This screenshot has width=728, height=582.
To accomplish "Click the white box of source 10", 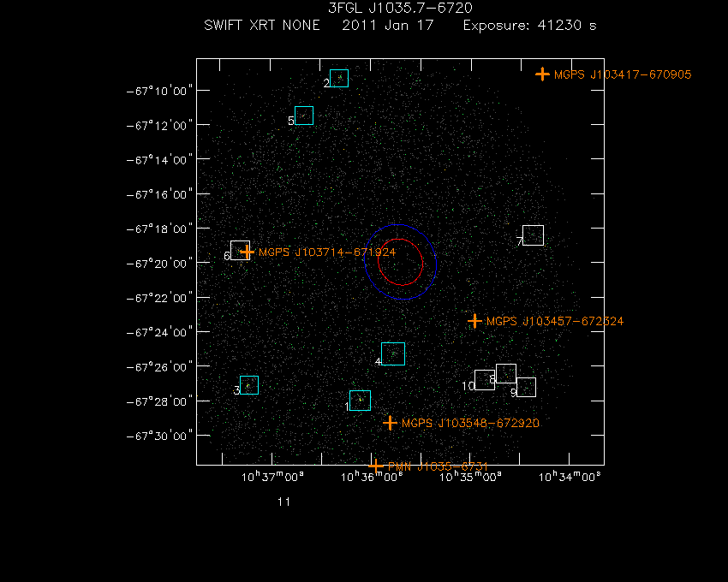I will coord(485,380).
